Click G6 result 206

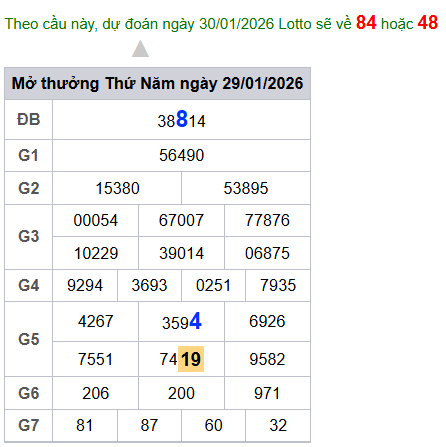[96, 393]
